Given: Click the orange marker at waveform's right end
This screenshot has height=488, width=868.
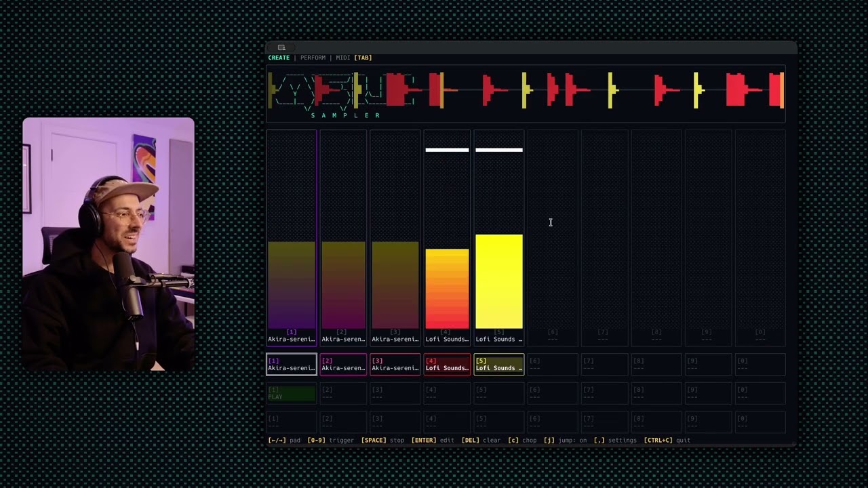Looking at the screenshot, I should [x=782, y=90].
